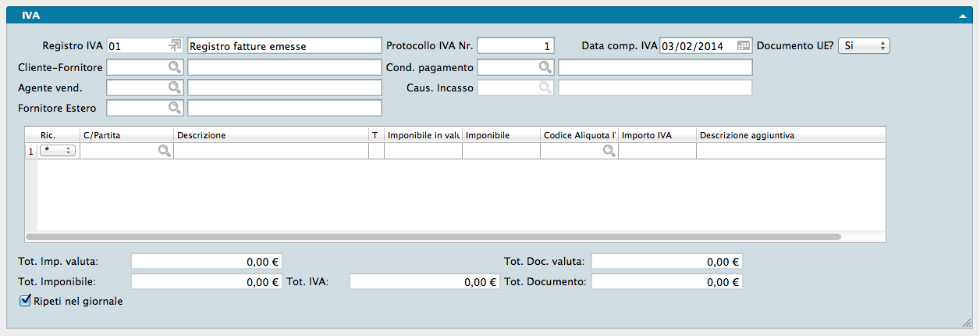Collapse the IVA panel with the header triangle

pos(964,15)
